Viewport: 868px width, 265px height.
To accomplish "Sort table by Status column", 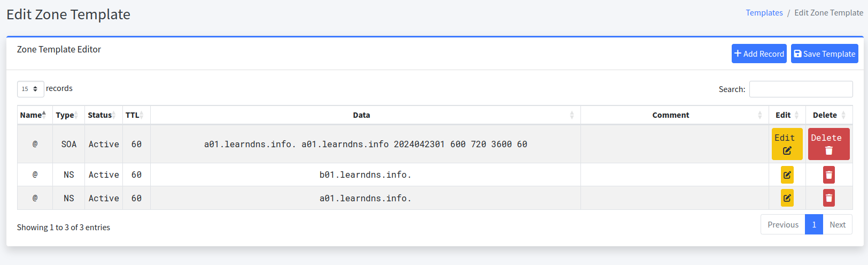I will click(x=104, y=115).
